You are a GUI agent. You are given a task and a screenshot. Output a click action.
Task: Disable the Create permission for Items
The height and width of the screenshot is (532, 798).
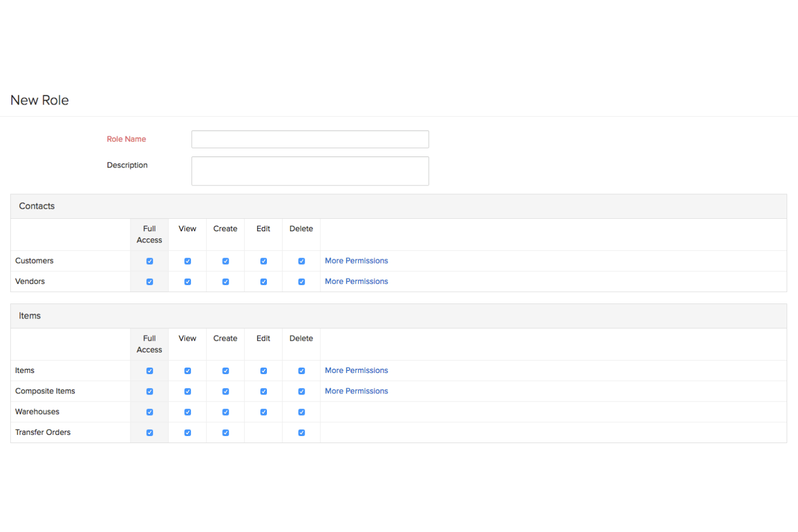225,370
